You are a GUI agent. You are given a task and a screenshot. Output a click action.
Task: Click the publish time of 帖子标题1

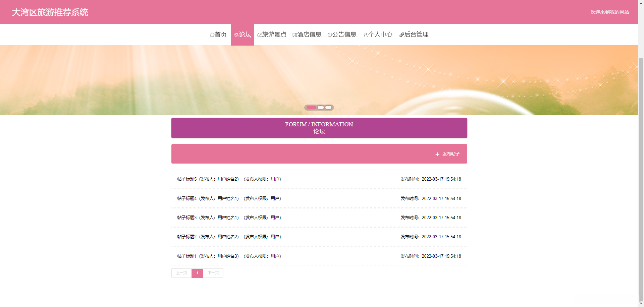pos(431,256)
